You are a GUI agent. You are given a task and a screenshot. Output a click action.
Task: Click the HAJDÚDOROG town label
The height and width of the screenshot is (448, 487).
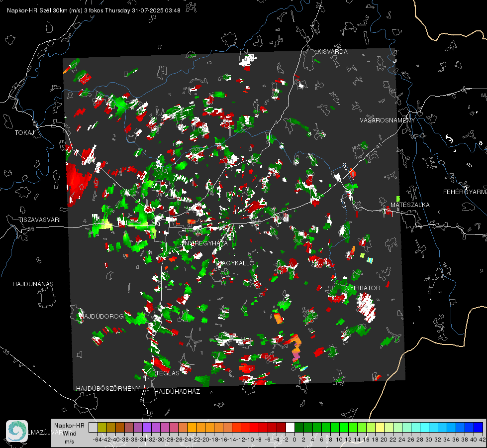(x=102, y=316)
